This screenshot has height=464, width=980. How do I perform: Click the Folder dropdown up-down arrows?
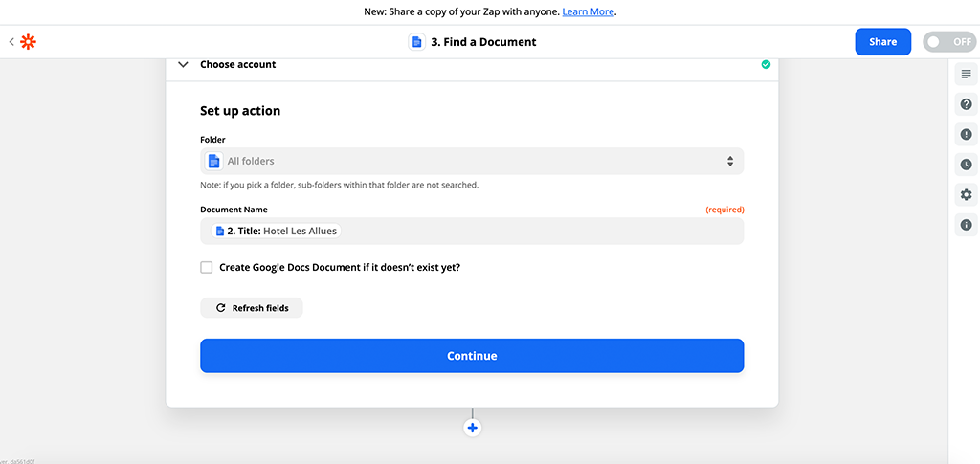(729, 161)
